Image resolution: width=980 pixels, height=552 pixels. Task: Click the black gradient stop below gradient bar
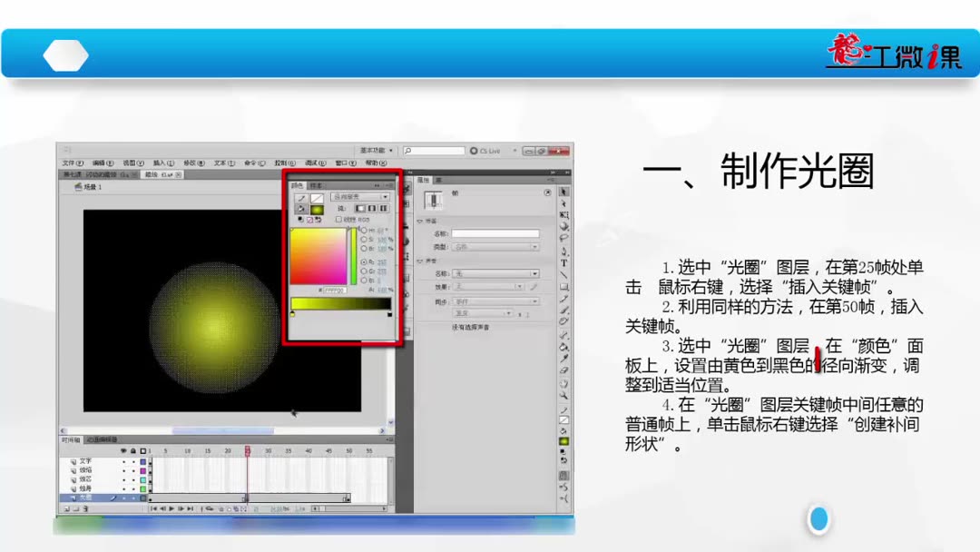(390, 314)
